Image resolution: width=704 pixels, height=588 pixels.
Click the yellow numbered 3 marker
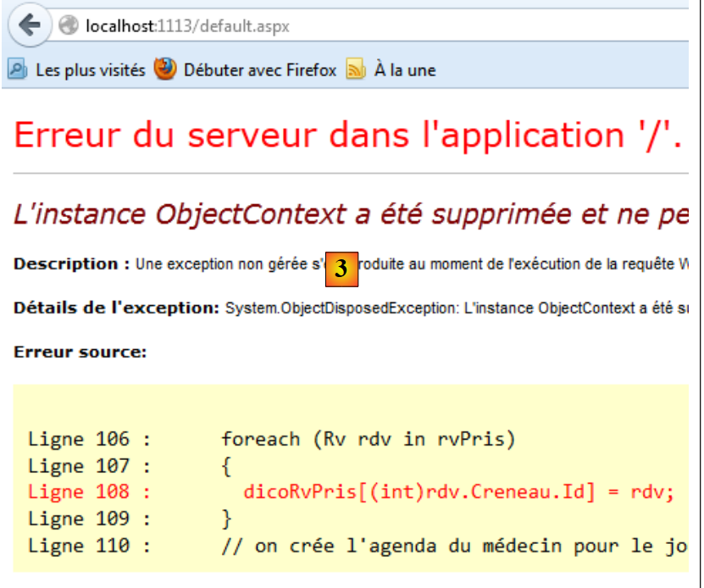[x=341, y=269]
